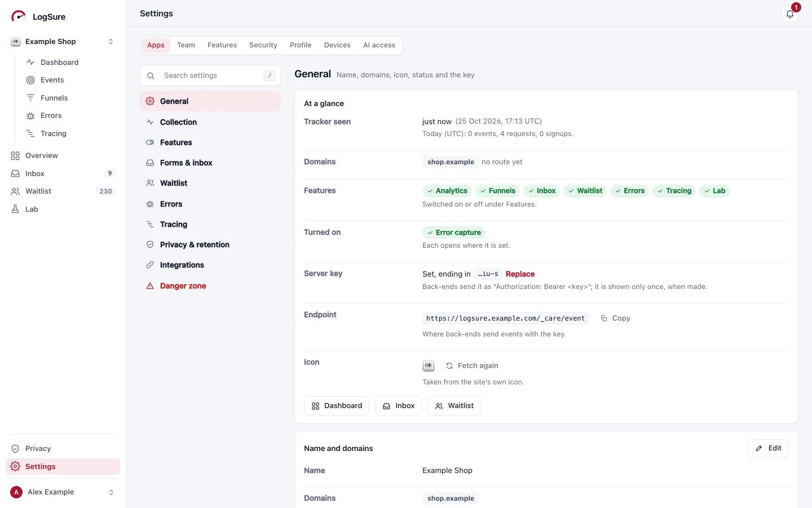Open Waitlist with 230 entries
The width and height of the screenshot is (812, 508).
[63, 191]
